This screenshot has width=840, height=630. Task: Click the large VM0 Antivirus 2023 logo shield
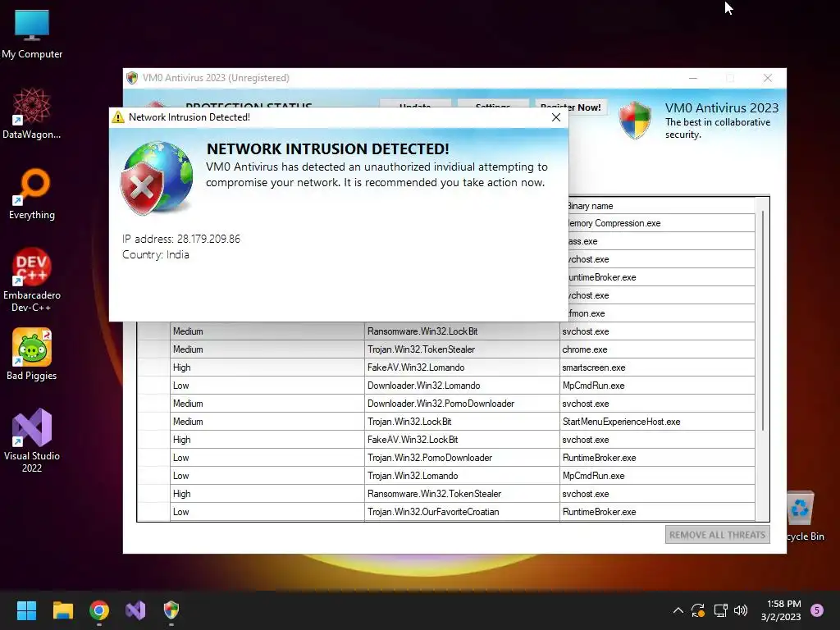(x=636, y=120)
